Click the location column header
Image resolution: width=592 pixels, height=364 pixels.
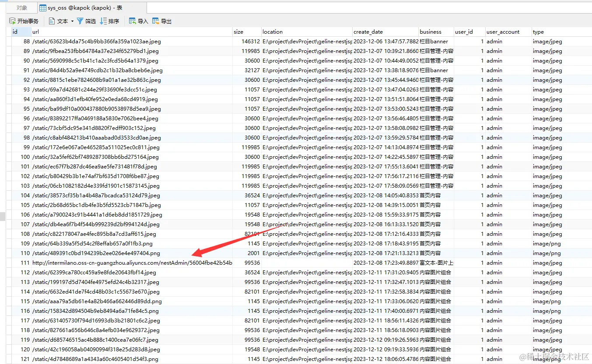coord(307,31)
